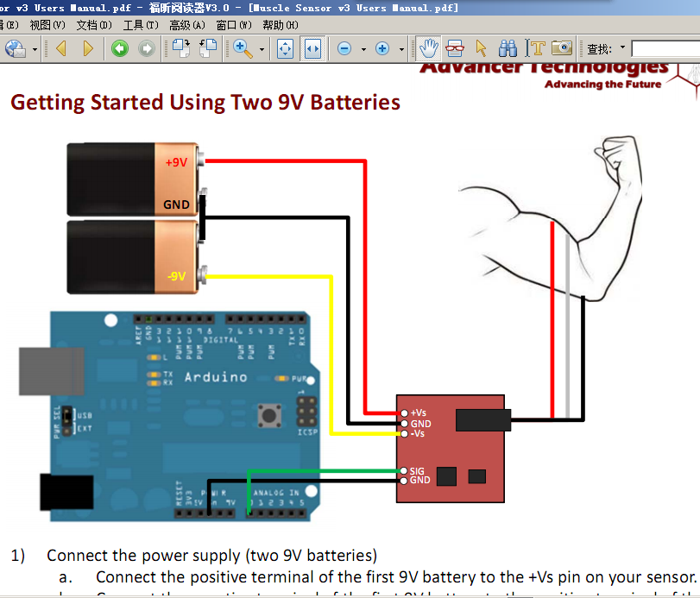Click the "+Vs" pin label on sensor
700x598 pixels.
[419, 412]
